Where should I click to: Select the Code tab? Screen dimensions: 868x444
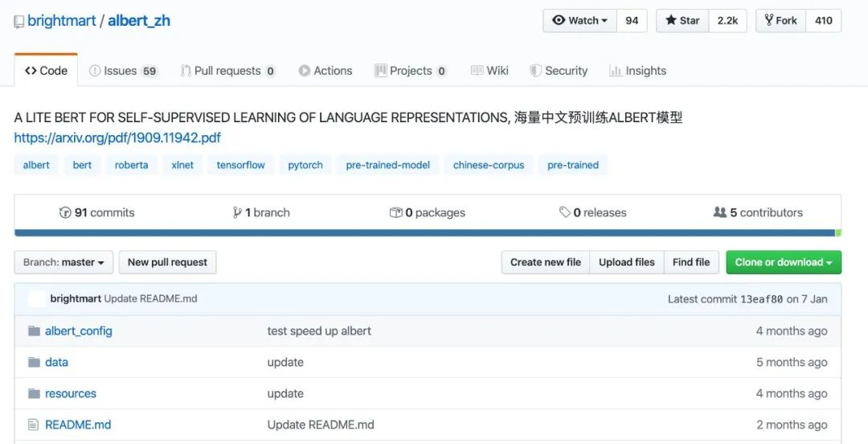point(46,71)
